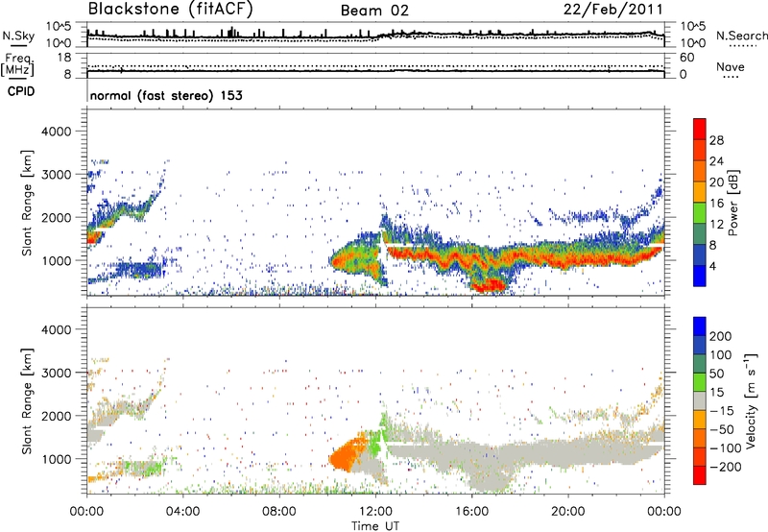
Task: Click the orange velocity patch near 11:00 UT
Action: pos(347,455)
